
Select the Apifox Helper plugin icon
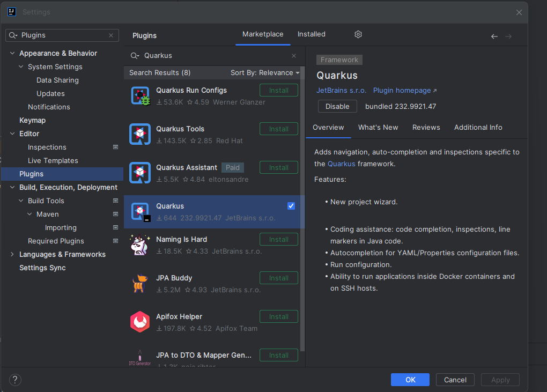[140, 322]
